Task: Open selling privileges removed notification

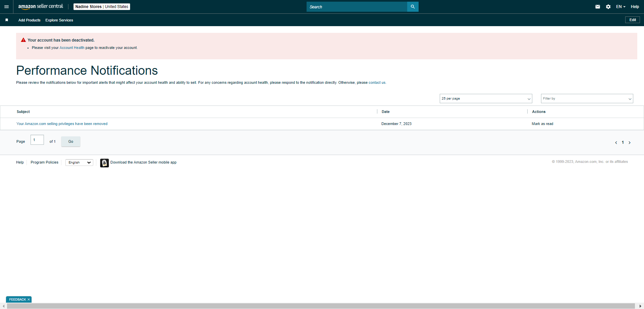Action: tap(62, 124)
